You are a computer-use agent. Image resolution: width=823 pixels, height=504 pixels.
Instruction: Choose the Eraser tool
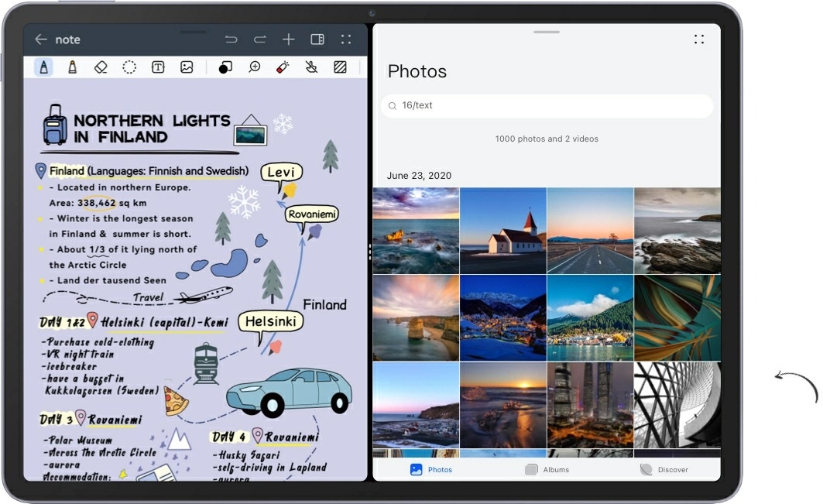[101, 67]
